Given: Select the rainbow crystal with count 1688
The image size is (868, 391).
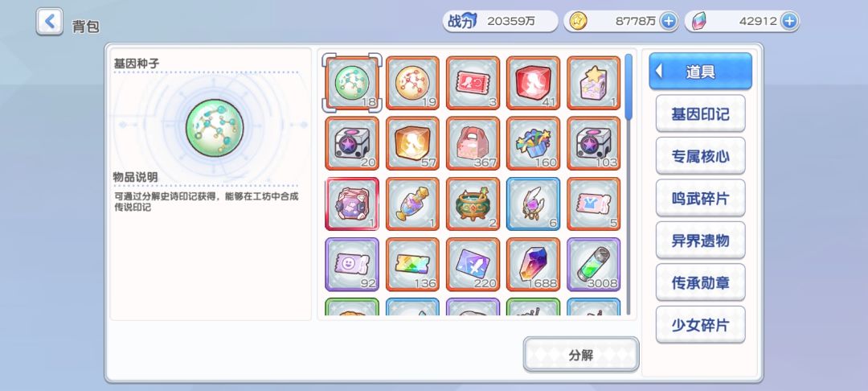Looking at the screenshot, I should pos(533,265).
